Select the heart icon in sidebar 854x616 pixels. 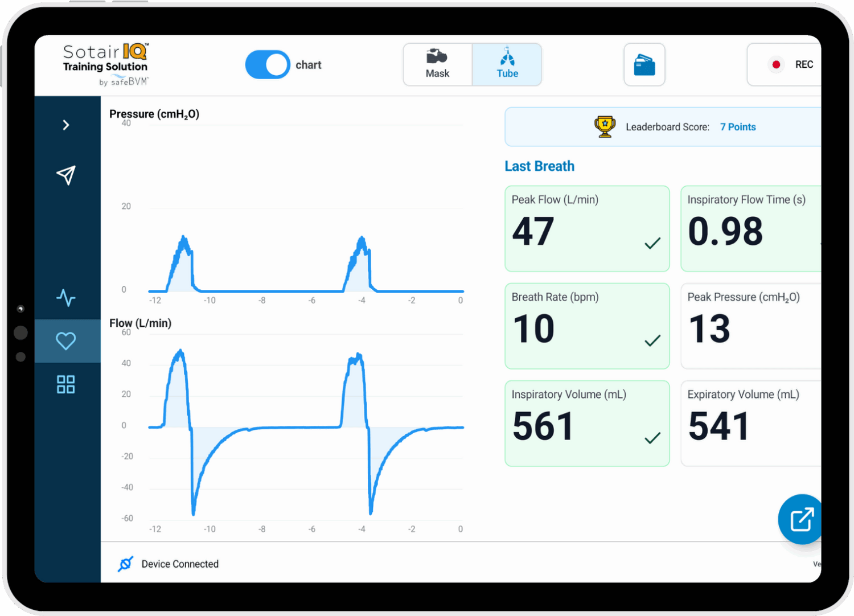(x=66, y=341)
